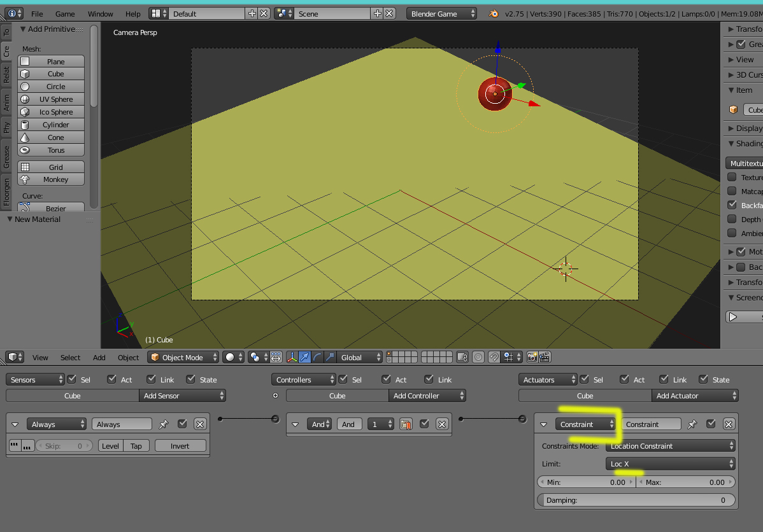Screen dimensions: 763x532
Task: Open the 3D view Object menu
Action: point(128,358)
